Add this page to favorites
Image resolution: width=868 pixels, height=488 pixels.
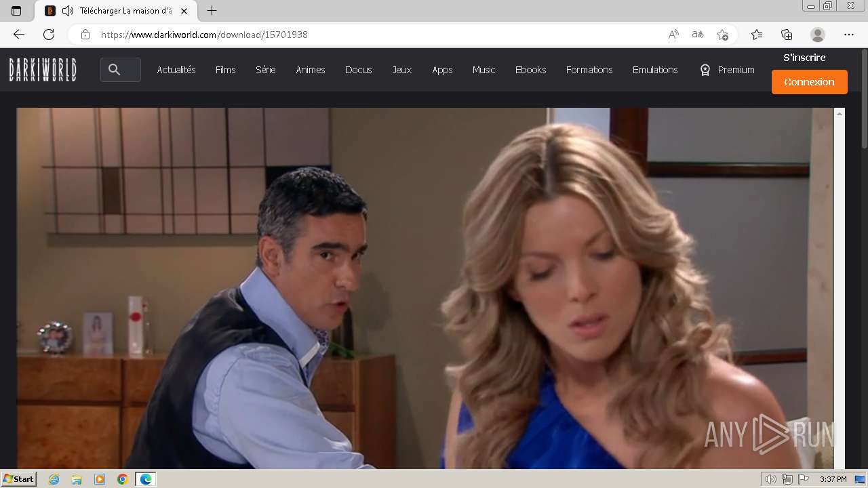[x=722, y=35]
